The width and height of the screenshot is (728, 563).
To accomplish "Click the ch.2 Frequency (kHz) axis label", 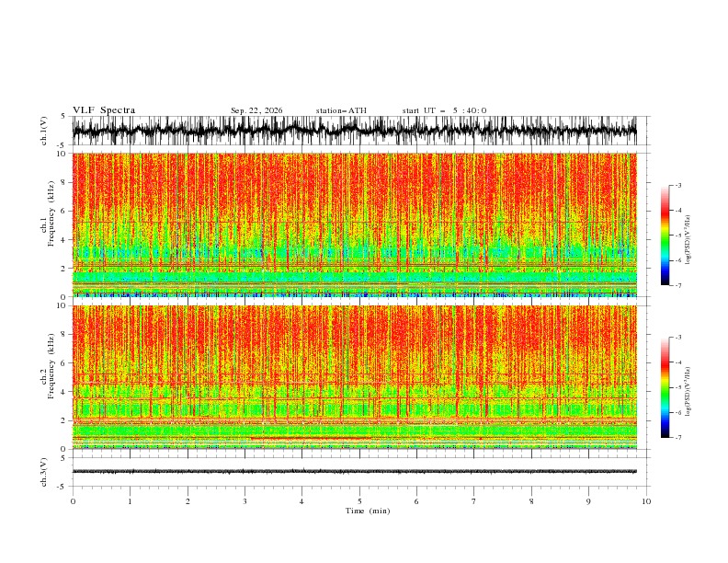I will (48, 377).
